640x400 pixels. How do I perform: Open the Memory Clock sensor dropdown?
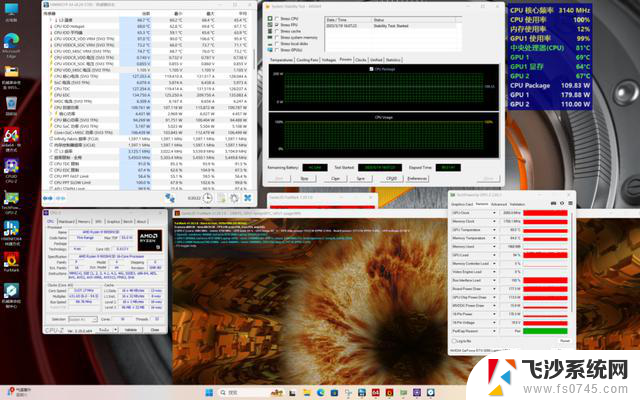[x=494, y=221]
